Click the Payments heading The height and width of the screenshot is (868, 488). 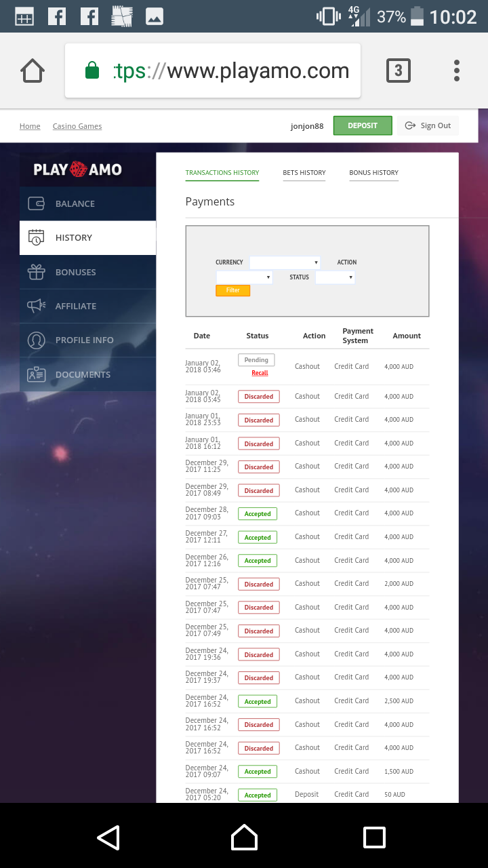pos(210,202)
